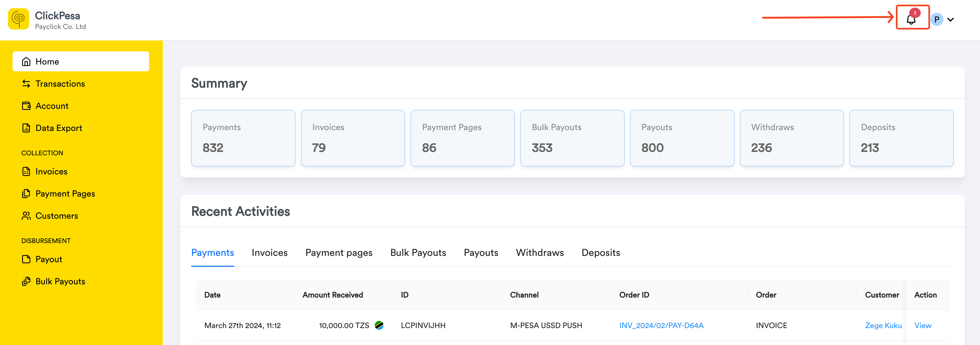The width and height of the screenshot is (980, 345).
Task: Click the INVOICE order type cell
Action: (x=771, y=325)
